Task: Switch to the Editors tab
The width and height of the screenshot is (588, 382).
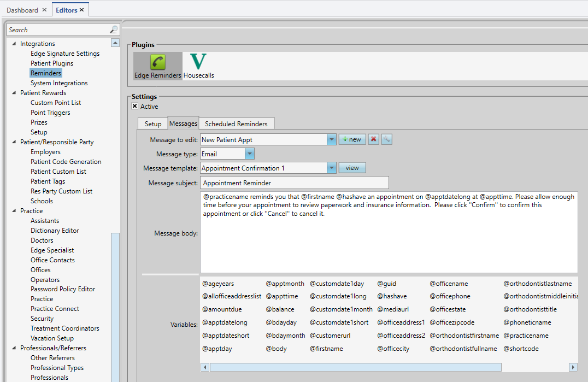Action: 66,10
